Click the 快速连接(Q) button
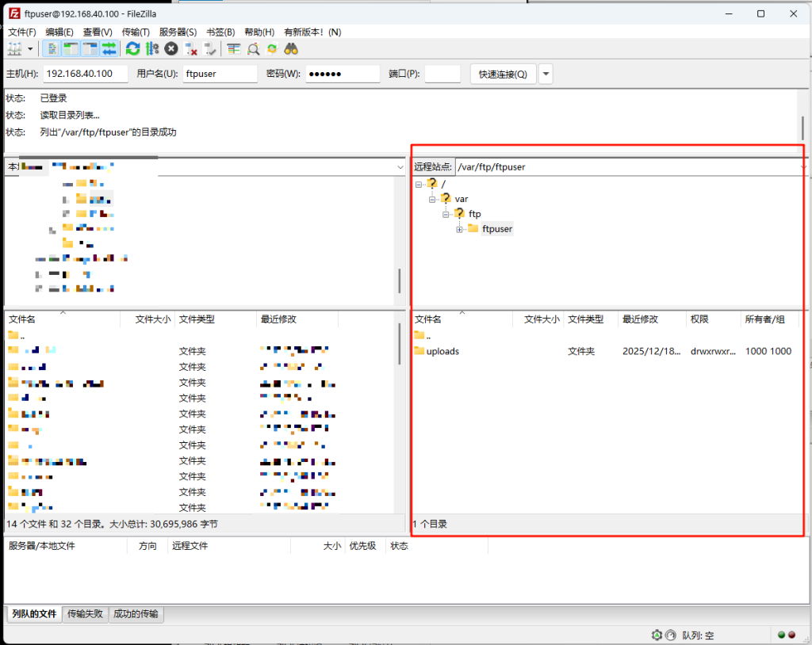The height and width of the screenshot is (645, 812). coord(502,74)
